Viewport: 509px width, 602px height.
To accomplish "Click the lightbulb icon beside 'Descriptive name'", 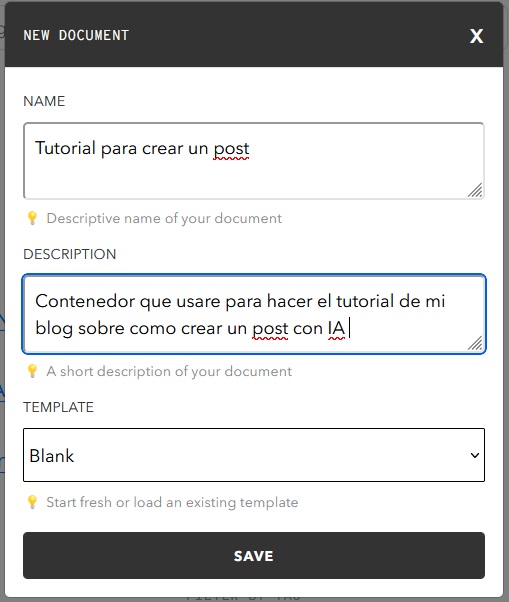I will coord(32,218).
